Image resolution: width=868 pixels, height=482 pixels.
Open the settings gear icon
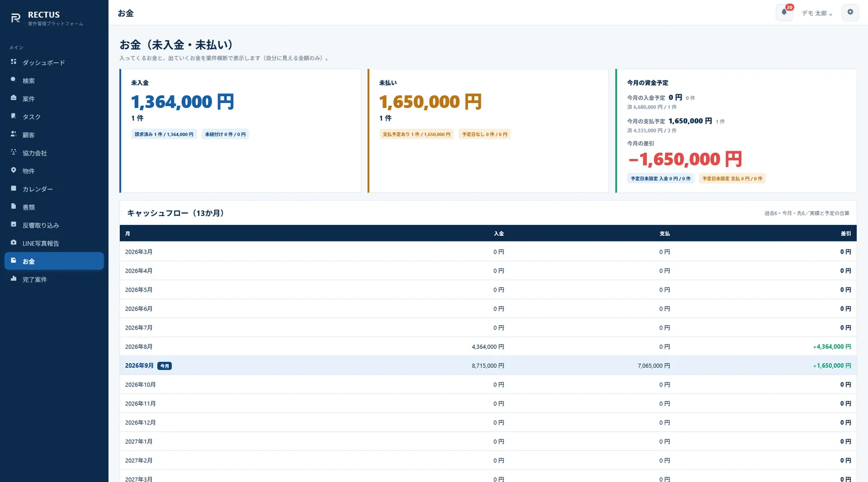(850, 12)
